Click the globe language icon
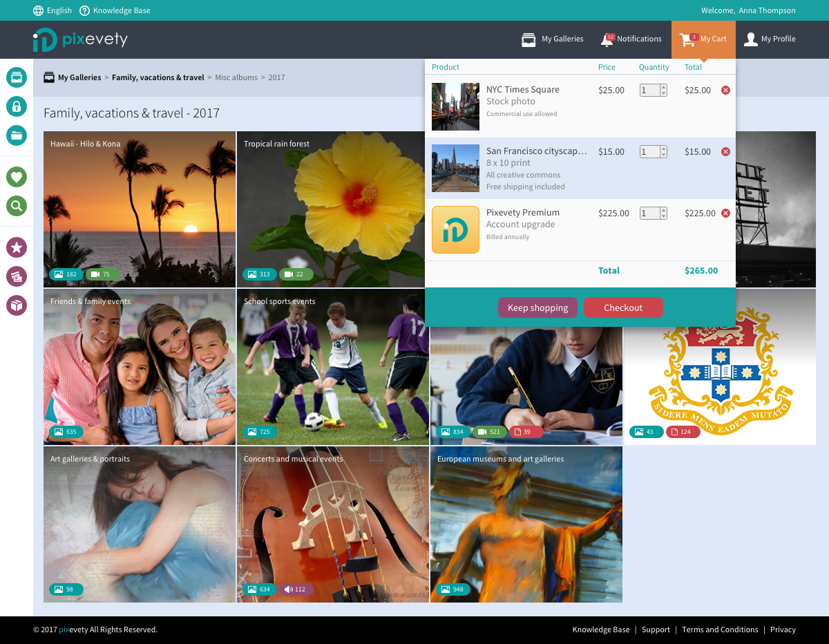 [38, 10]
